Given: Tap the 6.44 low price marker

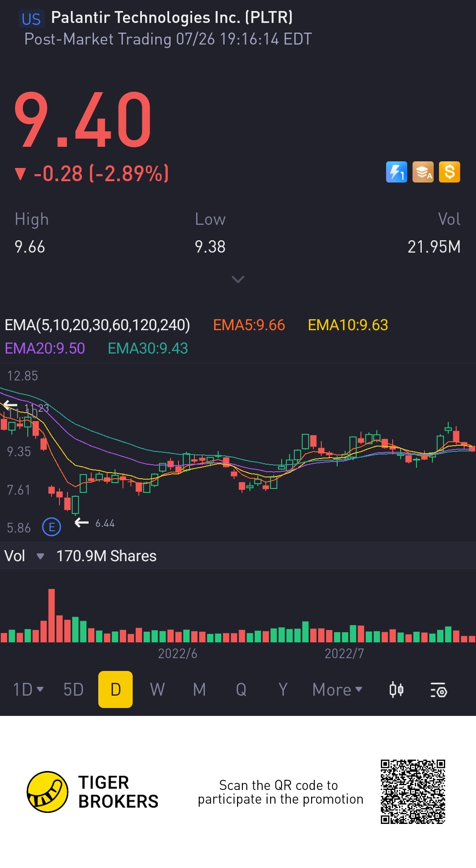Looking at the screenshot, I should (105, 523).
